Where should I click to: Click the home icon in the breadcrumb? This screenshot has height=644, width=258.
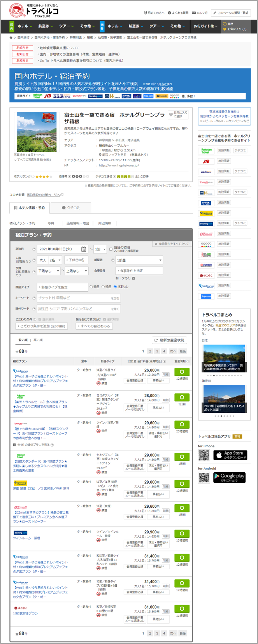pos(11,38)
